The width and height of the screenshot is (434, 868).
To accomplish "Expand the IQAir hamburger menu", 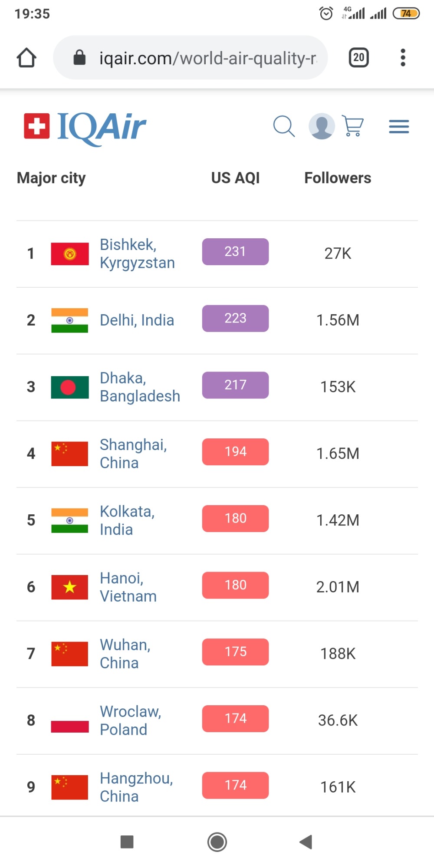I will (399, 126).
